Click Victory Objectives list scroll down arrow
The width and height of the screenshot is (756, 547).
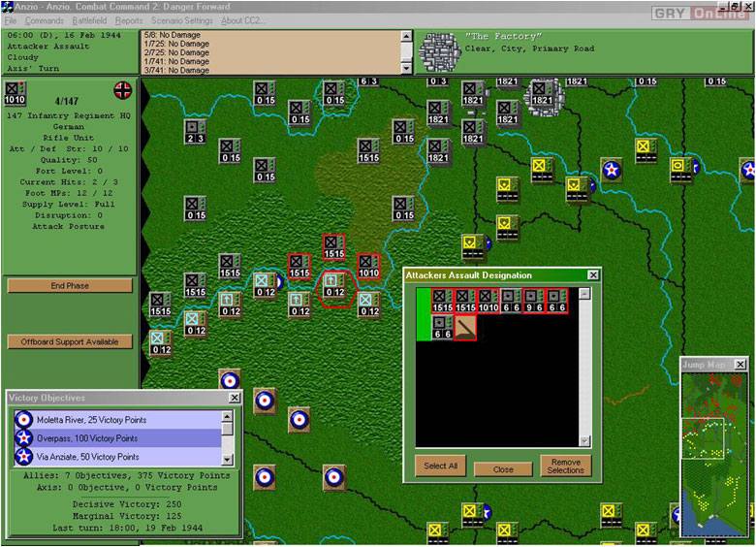[227, 460]
